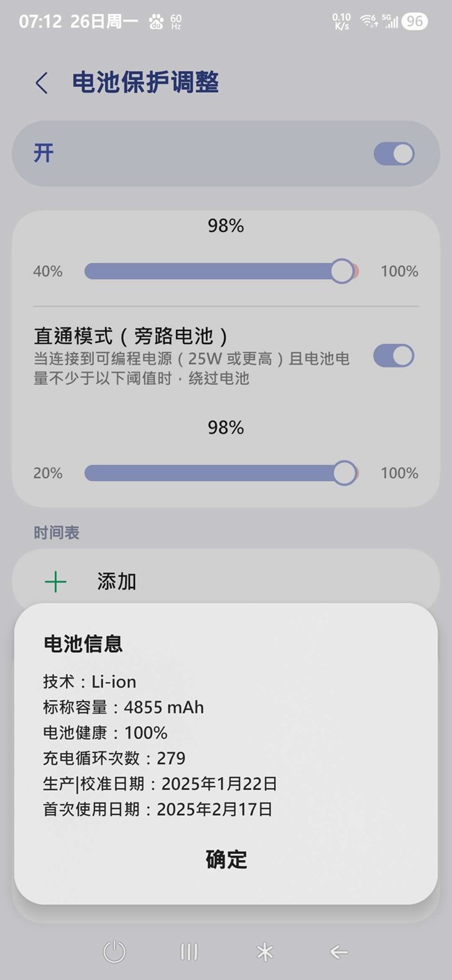Image resolution: width=452 pixels, height=980 pixels.
Task: Tap the 电池信息 dialog title
Action: tap(83, 645)
